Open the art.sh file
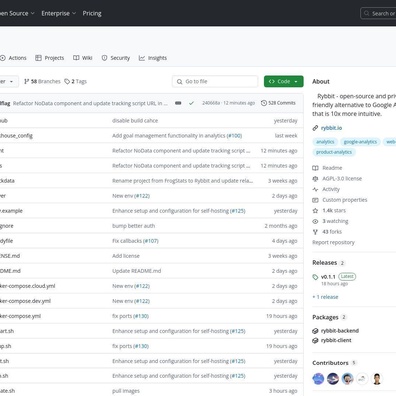Viewport: 396px width, 396px height. pyautogui.click(x=7, y=331)
